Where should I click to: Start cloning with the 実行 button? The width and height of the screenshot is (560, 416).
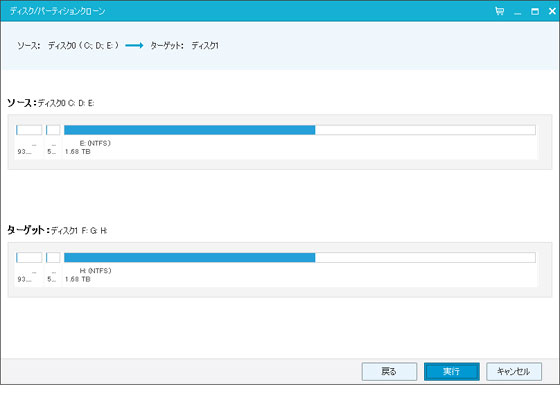click(x=452, y=372)
